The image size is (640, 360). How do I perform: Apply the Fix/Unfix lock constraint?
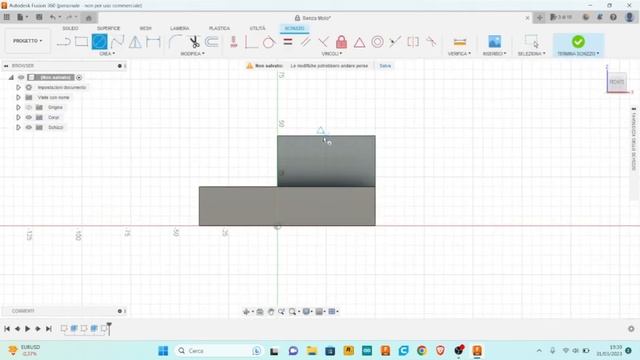pos(341,42)
